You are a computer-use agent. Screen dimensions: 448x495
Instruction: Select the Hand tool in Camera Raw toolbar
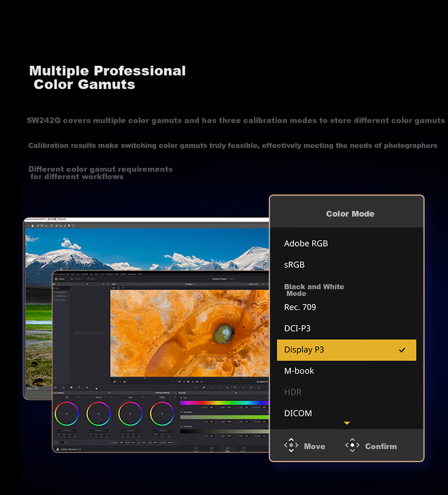[x=32, y=226]
